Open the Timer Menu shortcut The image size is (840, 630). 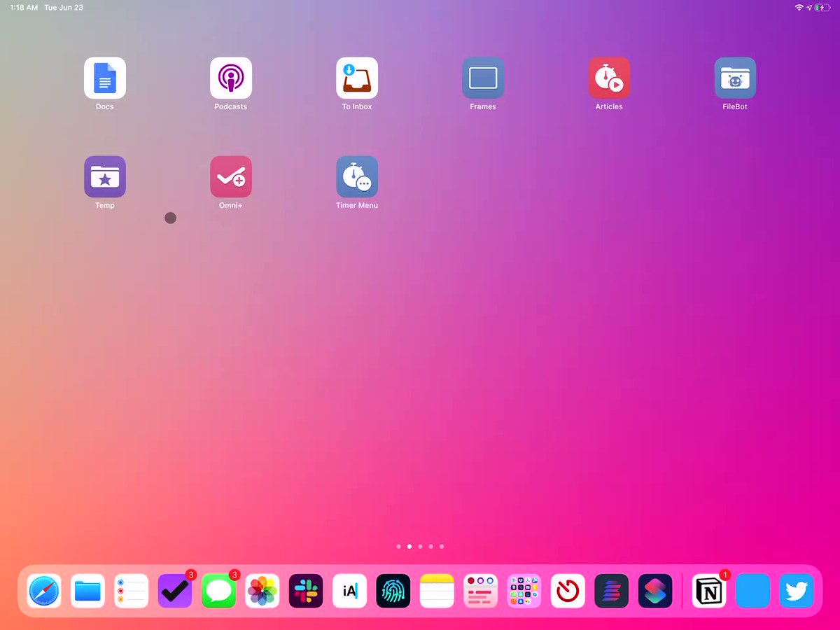357,176
